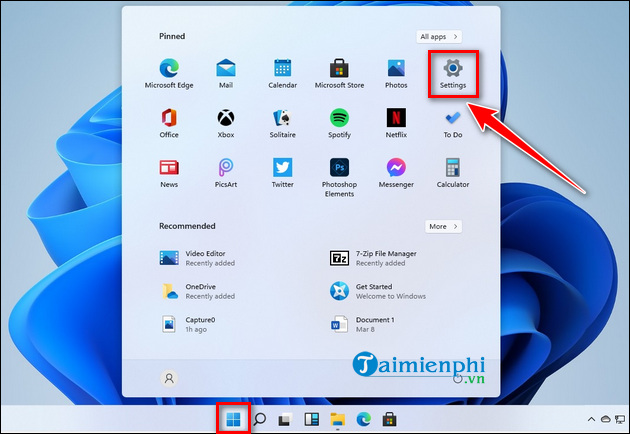Open recommended Video Editor
Viewport: 630px width, 434px height.
(197, 258)
